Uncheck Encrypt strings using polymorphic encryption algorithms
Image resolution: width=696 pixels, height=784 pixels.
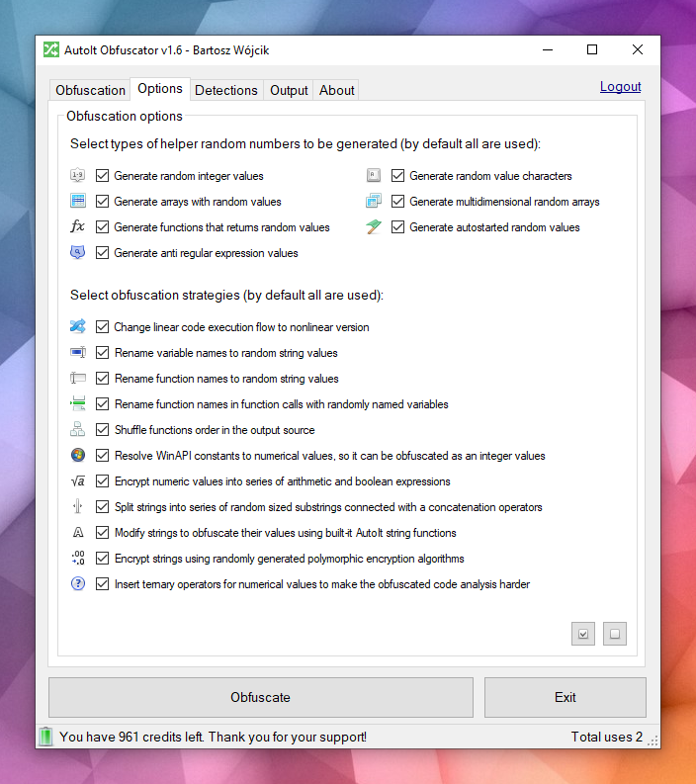click(102, 558)
